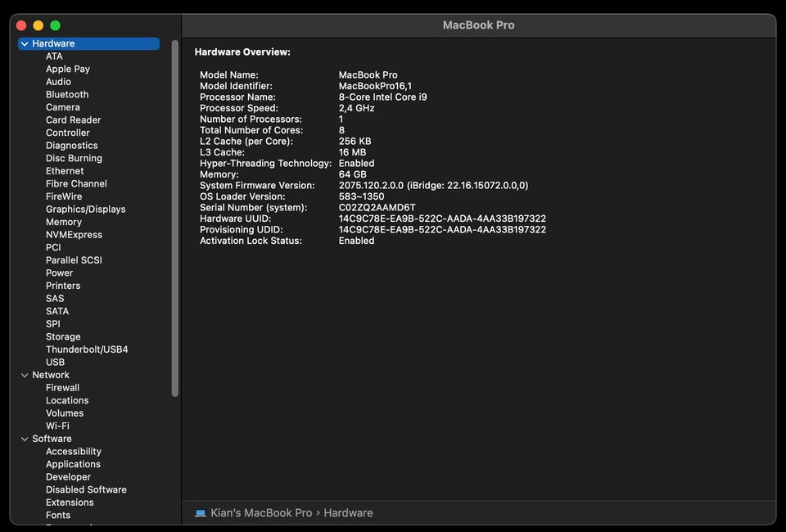Select Applications under Software
Screen dimensions: 786x532
pos(73,464)
